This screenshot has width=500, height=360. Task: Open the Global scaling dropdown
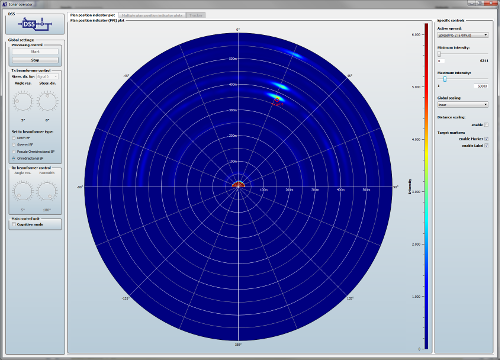click(x=463, y=105)
